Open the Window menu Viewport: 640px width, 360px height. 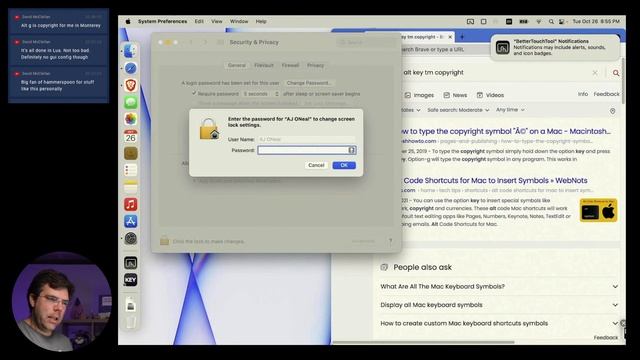(x=239, y=21)
